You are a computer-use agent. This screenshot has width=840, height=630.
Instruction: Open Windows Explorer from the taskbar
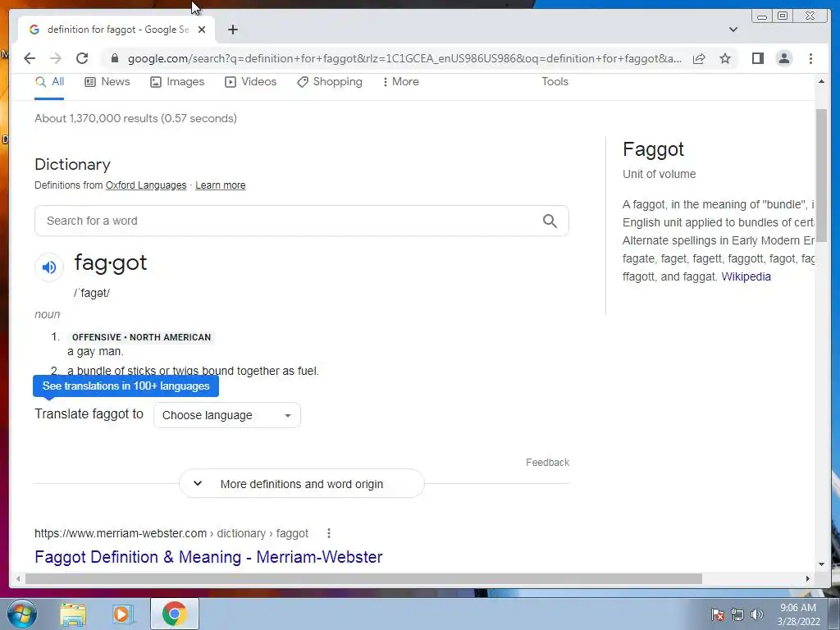point(73,614)
